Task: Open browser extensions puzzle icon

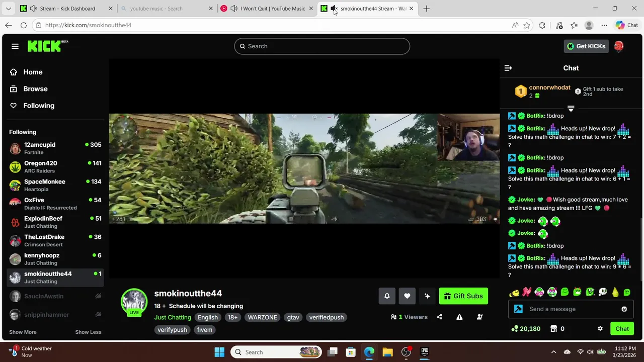Action: coord(542,25)
